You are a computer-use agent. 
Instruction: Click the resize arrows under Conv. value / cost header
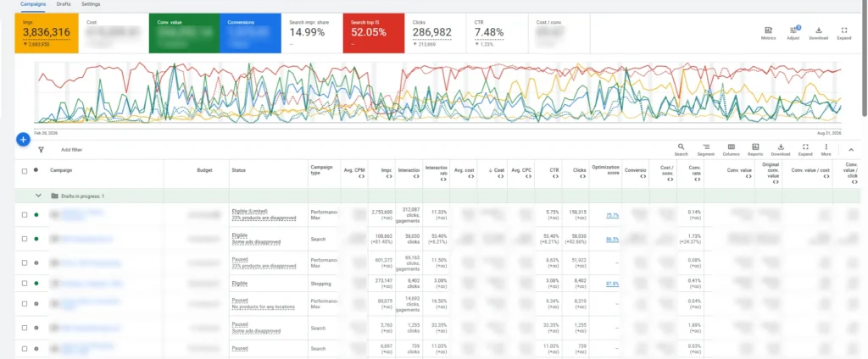(826, 176)
